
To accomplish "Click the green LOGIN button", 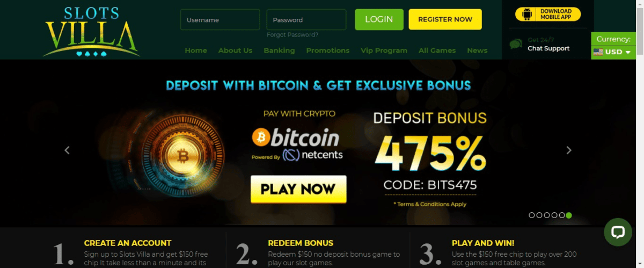I will point(379,19).
